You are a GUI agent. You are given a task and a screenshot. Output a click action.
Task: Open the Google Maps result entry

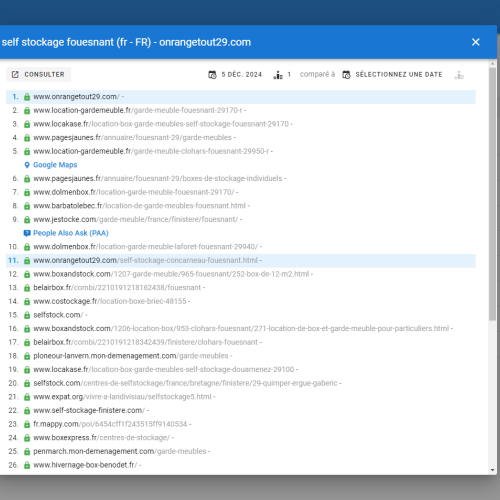55,165
